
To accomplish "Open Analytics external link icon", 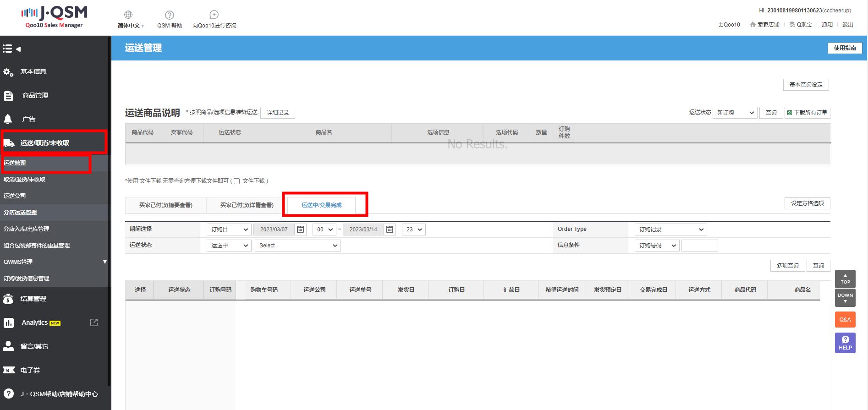I will 94,323.
